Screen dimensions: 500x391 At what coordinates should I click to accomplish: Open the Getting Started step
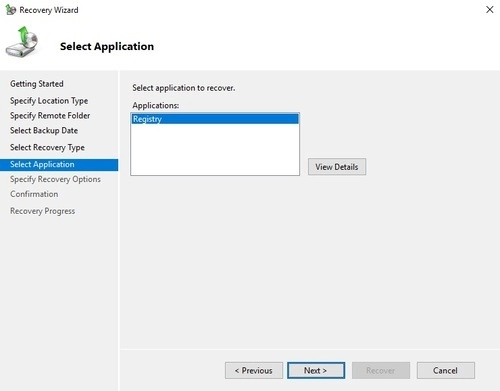coord(37,84)
